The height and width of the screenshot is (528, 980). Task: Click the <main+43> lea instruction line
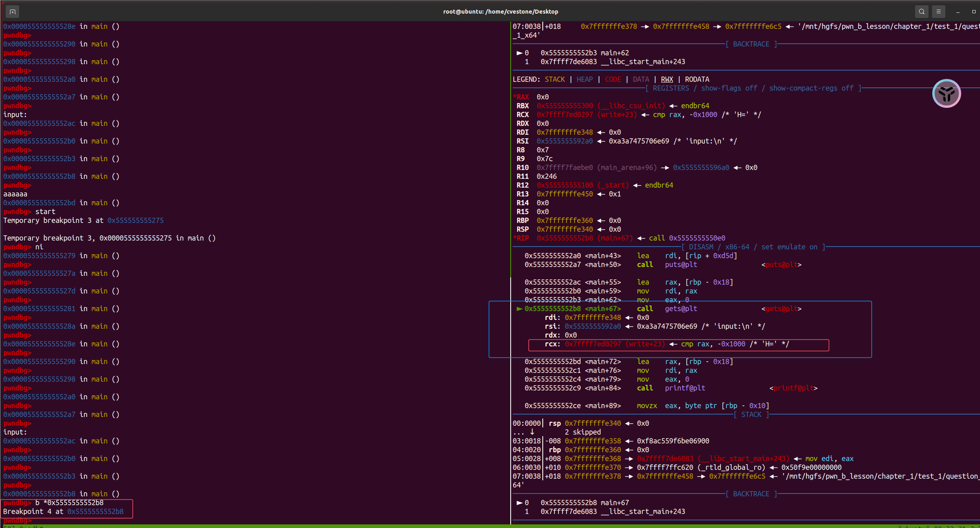tap(631, 256)
